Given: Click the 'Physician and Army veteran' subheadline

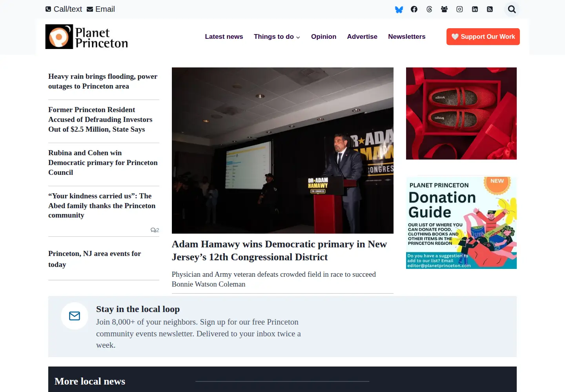Looking at the screenshot, I should click(274, 279).
